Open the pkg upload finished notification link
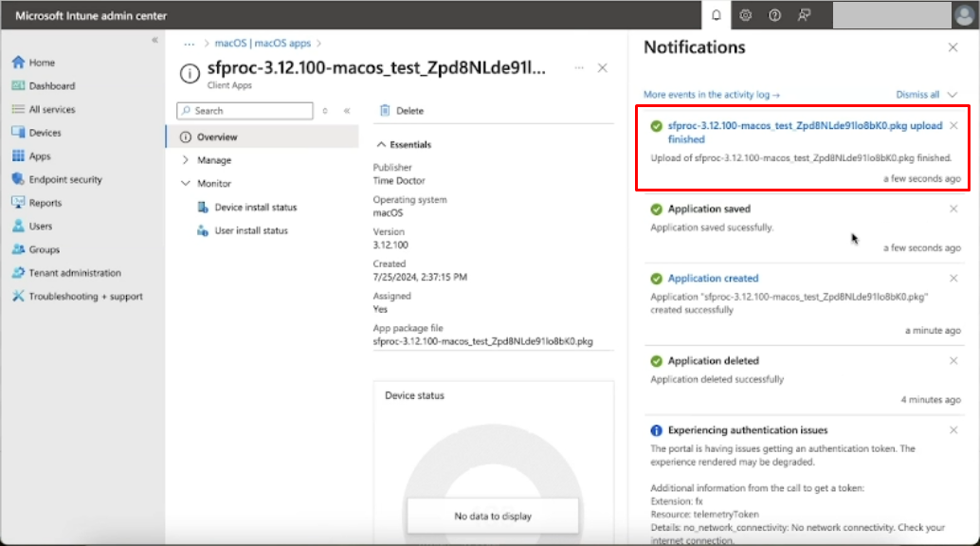The image size is (980, 546). tap(805, 132)
